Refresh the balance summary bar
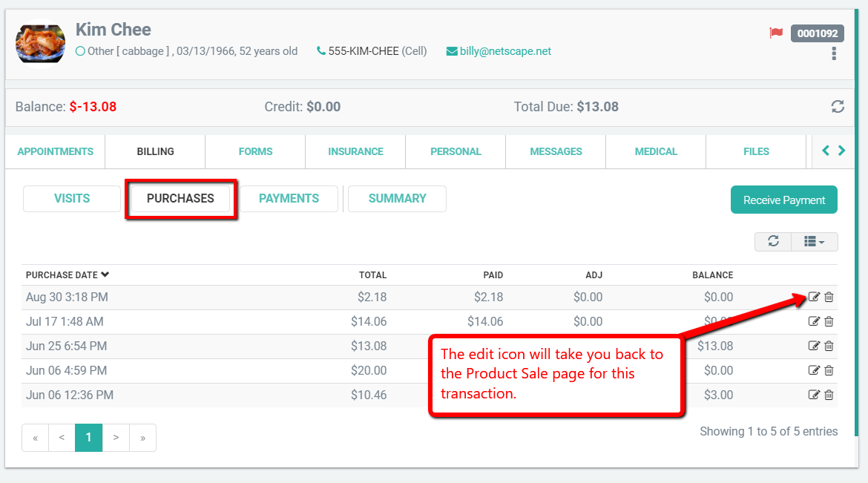Viewport: 868px width, 483px height. (838, 107)
